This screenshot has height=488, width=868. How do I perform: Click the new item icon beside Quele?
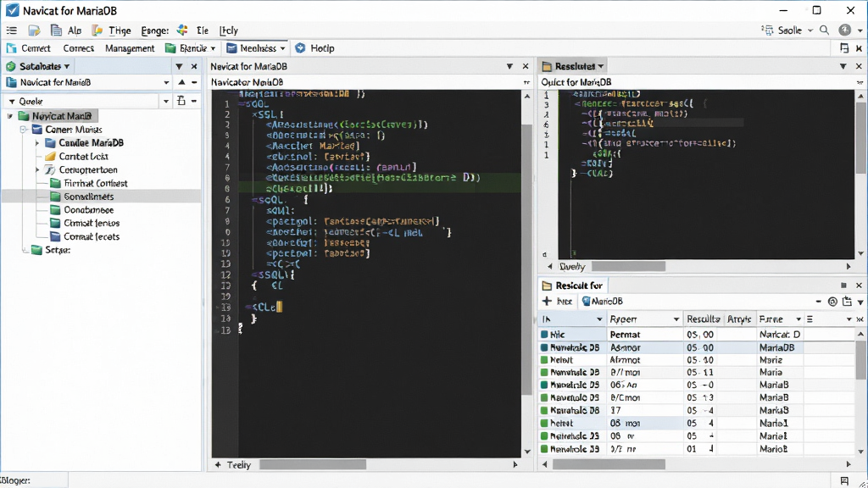[181, 101]
